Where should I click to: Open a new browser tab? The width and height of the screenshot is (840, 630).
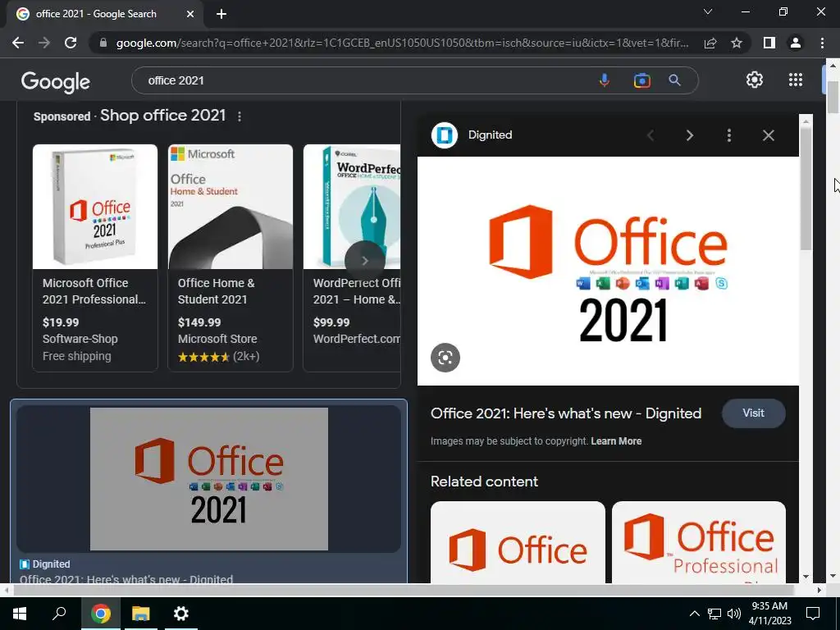coord(221,14)
